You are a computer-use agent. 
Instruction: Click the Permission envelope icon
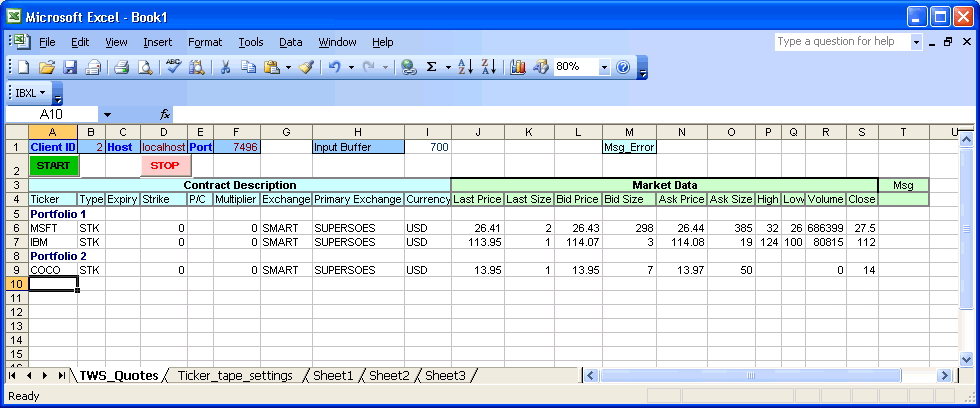point(93,67)
